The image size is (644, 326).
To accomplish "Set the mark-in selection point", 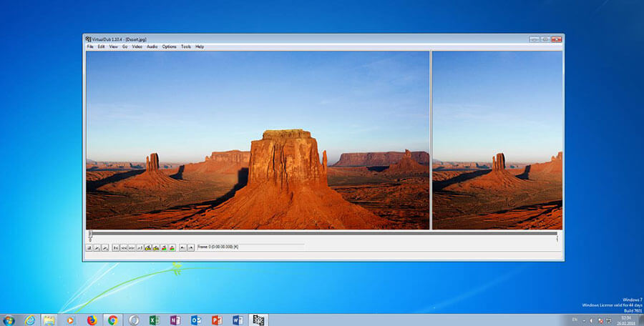I will 182,247.
